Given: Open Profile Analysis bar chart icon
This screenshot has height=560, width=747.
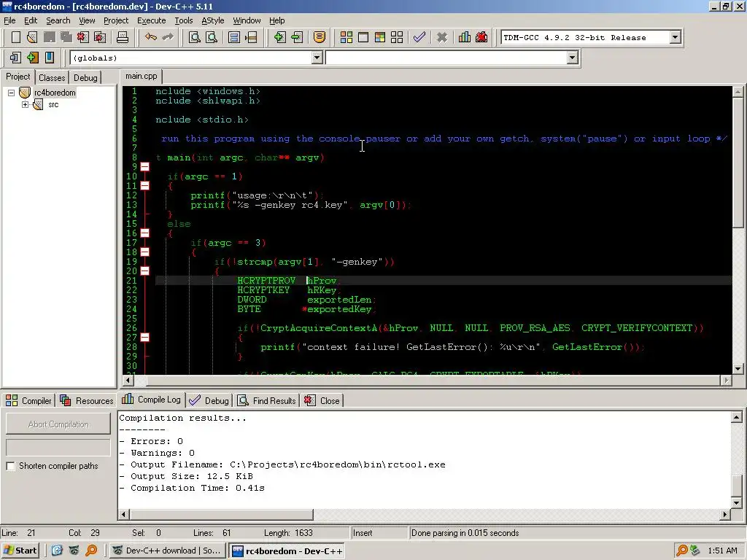Looking at the screenshot, I should pos(465,37).
